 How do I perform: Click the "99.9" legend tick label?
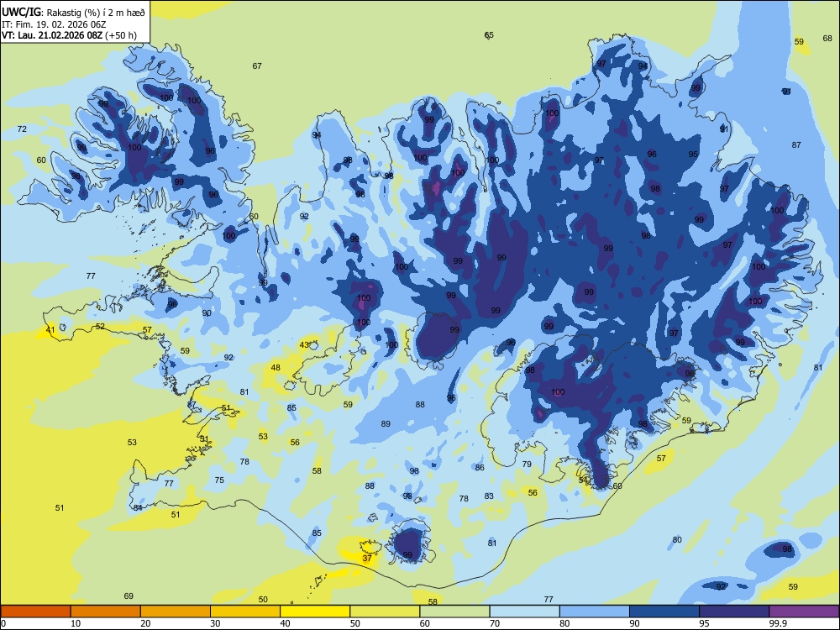(777, 623)
